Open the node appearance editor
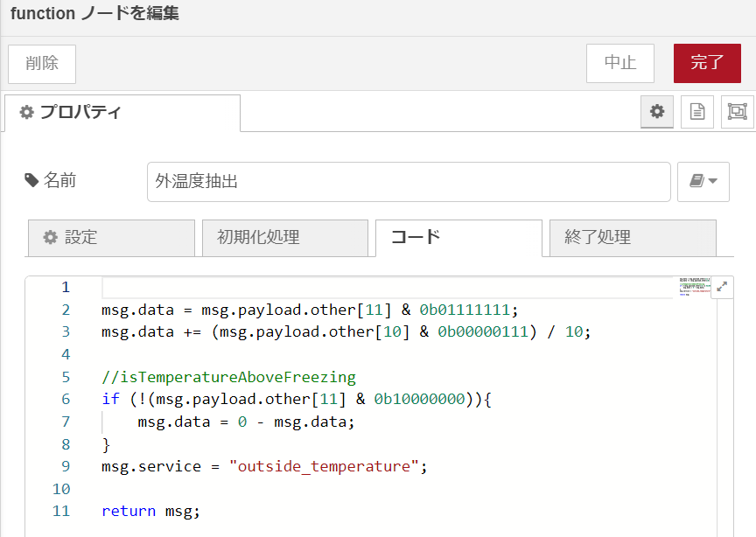Viewport: 756px width, 537px height. tap(736, 112)
